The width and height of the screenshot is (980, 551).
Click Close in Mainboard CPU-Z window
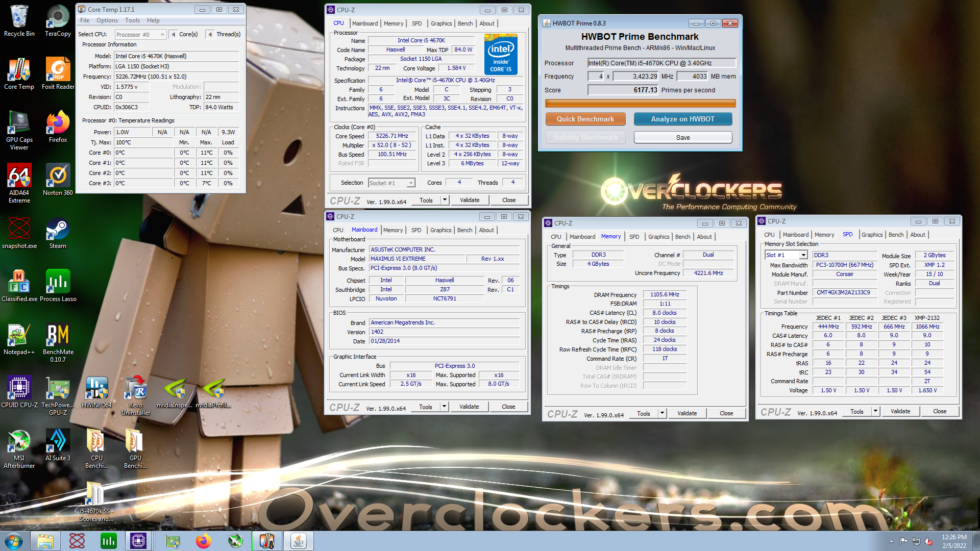508,407
